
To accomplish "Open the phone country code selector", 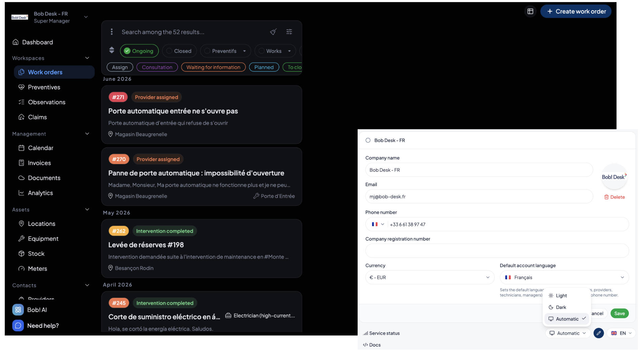I will pos(378,225).
